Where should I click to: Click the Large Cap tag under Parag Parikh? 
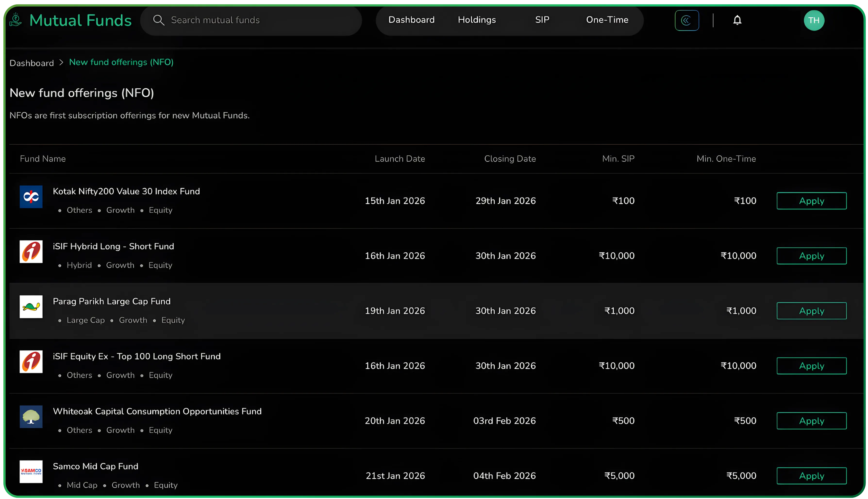point(86,320)
